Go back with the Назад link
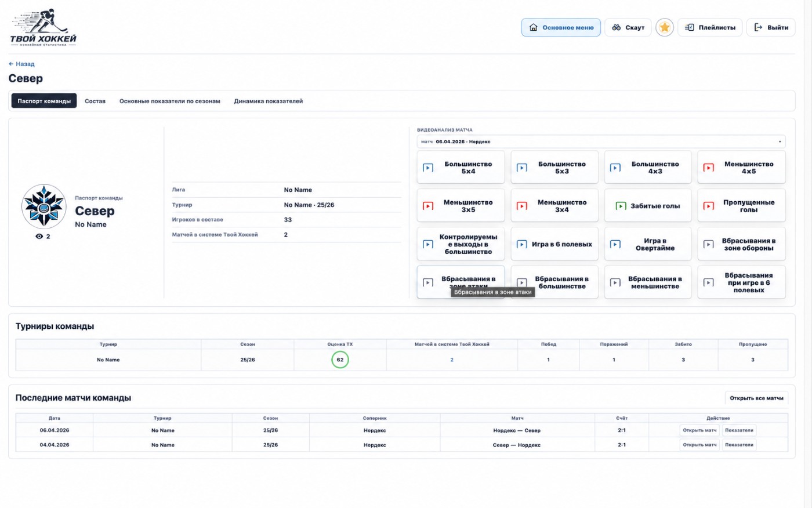This screenshot has width=812, height=508. (x=21, y=64)
